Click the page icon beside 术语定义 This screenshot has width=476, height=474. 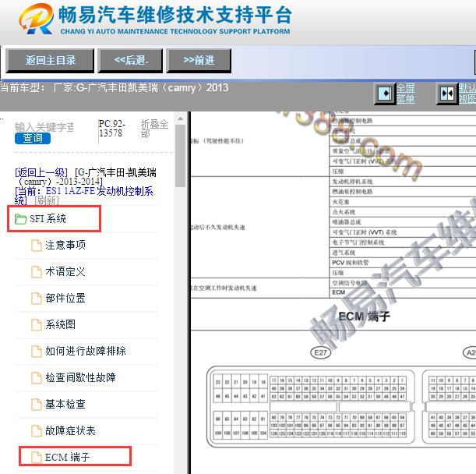[x=37, y=271]
